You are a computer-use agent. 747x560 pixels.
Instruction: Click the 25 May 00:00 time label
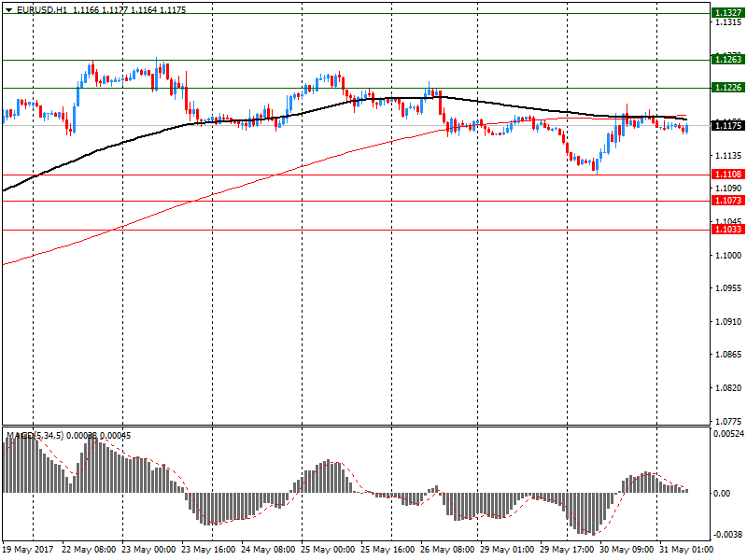(328, 550)
